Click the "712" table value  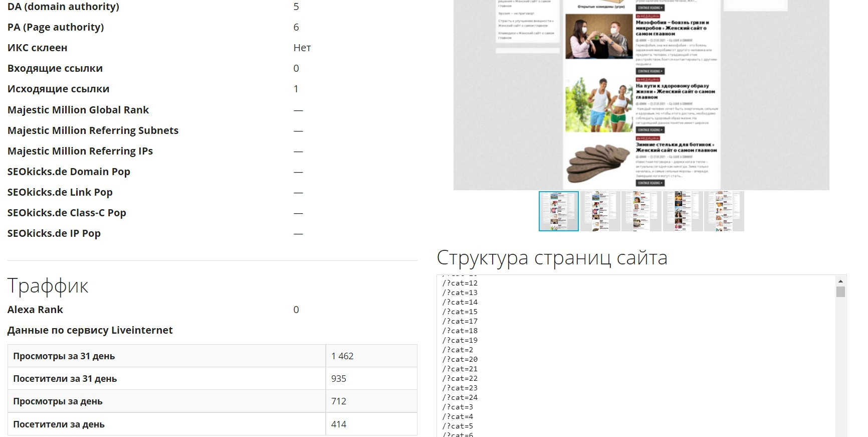(x=339, y=401)
